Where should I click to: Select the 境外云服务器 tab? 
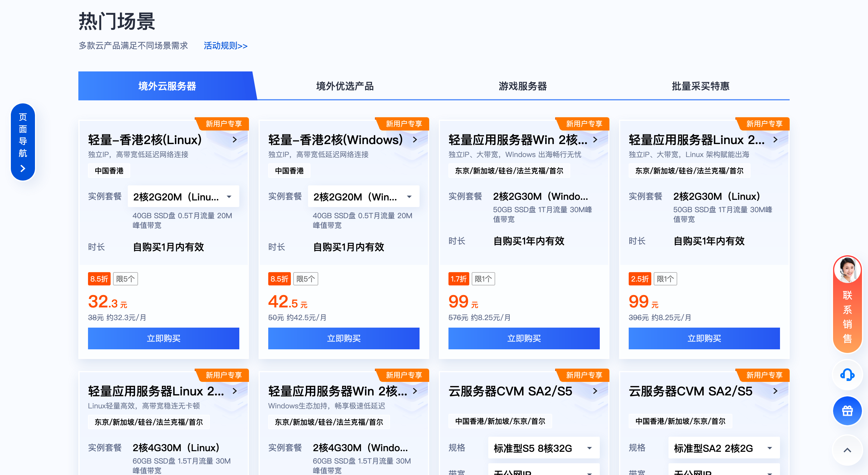[x=167, y=86]
